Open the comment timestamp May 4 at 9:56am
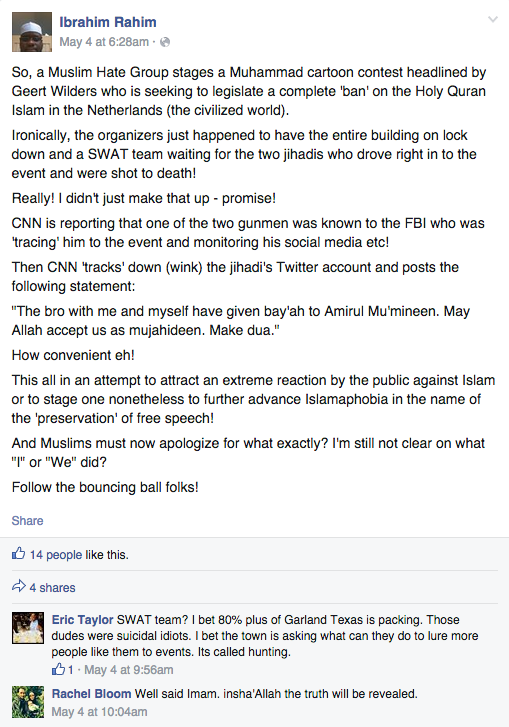 coord(129,670)
